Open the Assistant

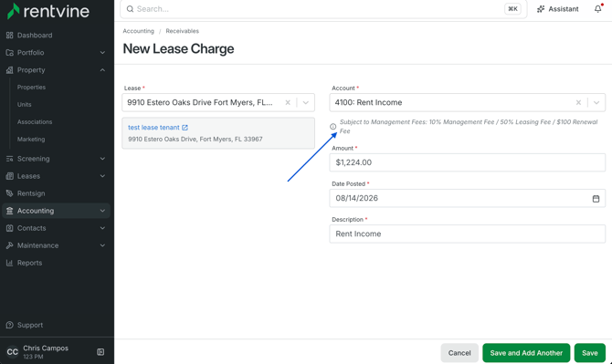(558, 9)
